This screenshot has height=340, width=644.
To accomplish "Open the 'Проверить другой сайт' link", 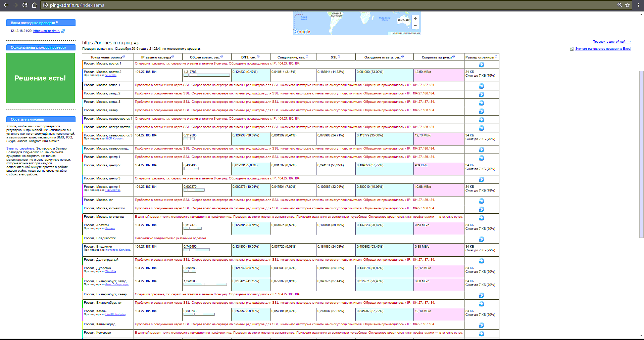I will pos(611,42).
